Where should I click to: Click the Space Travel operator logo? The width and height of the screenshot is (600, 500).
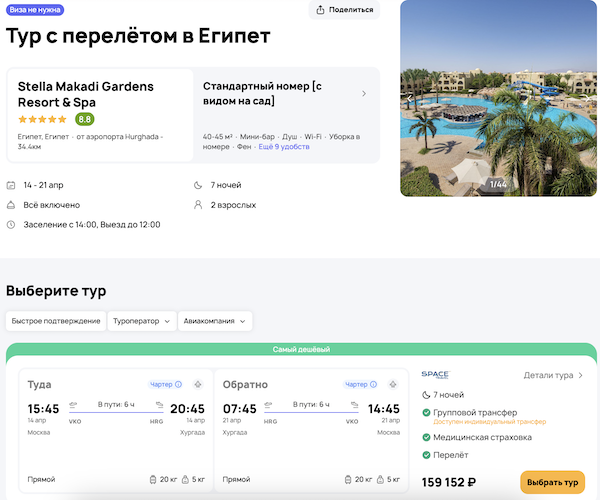[435, 375]
